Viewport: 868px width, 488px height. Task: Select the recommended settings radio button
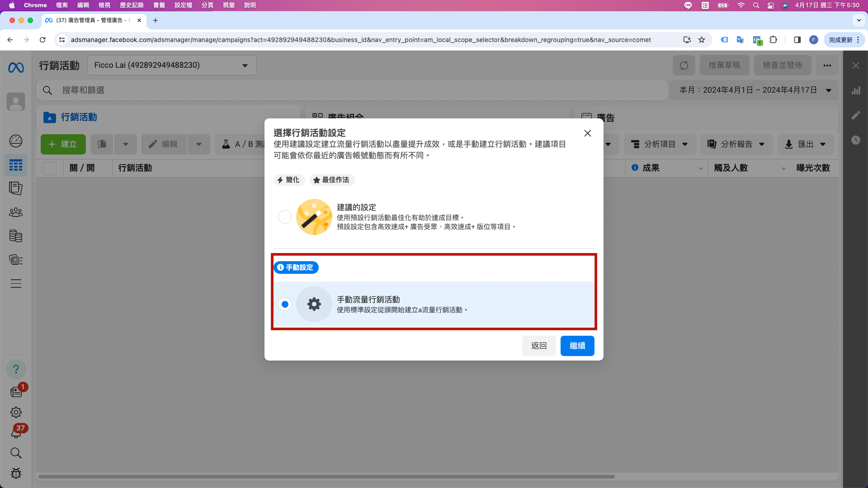point(285,217)
